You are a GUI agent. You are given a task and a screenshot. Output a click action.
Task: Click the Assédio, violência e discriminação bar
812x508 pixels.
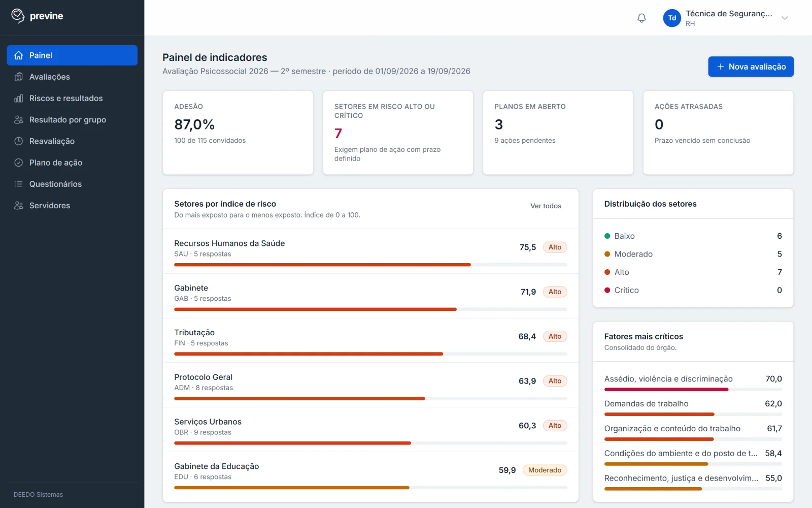coord(693,390)
